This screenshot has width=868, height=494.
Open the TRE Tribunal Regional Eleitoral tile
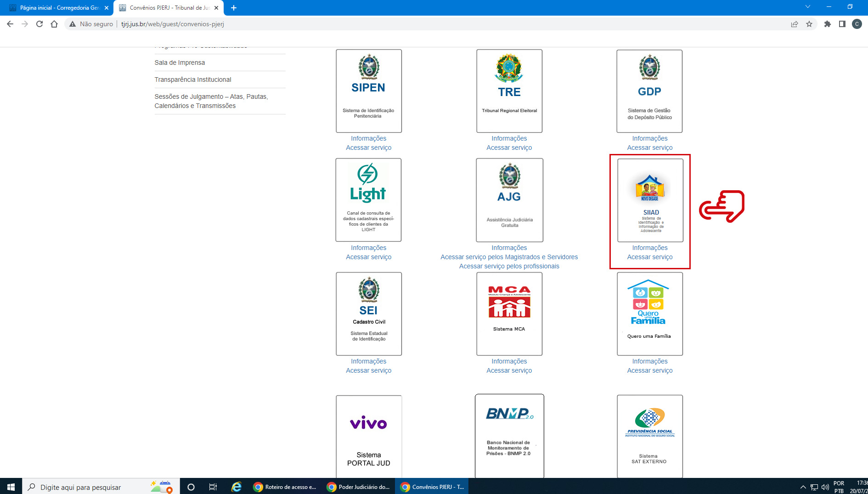pos(509,91)
